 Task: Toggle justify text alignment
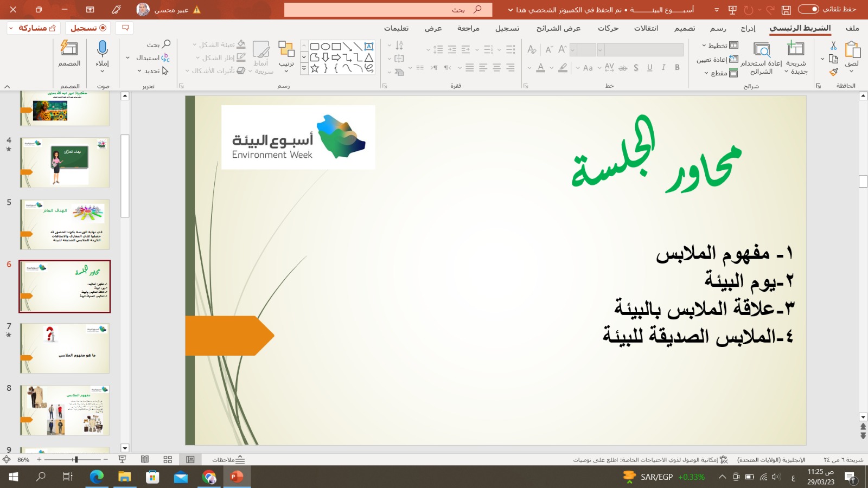point(470,68)
